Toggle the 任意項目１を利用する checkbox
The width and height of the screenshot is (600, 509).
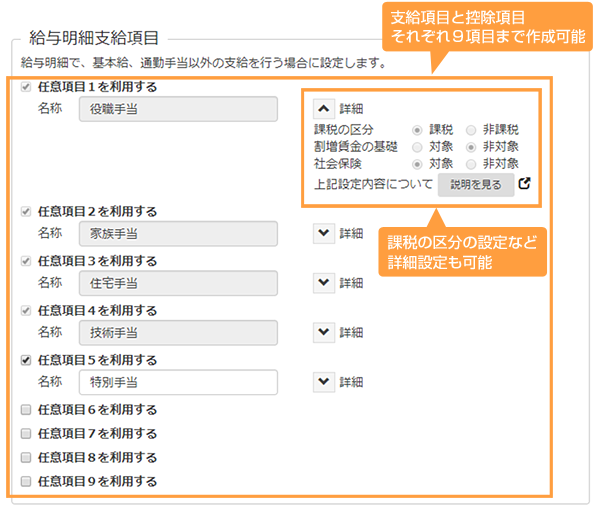(26, 87)
